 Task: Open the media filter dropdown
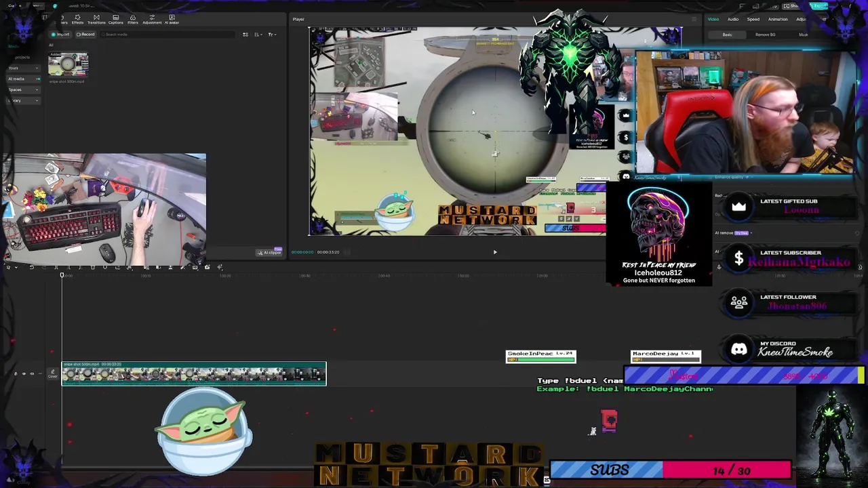(272, 34)
